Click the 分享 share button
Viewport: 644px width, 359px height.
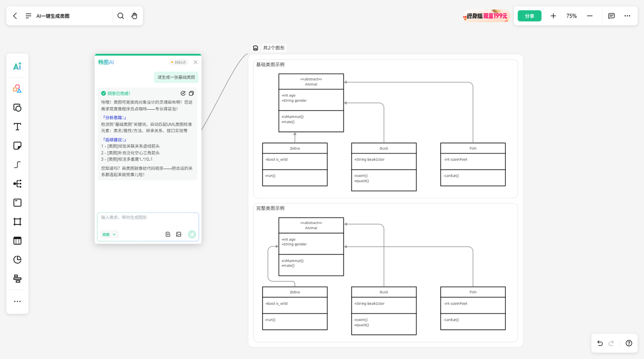(x=529, y=16)
